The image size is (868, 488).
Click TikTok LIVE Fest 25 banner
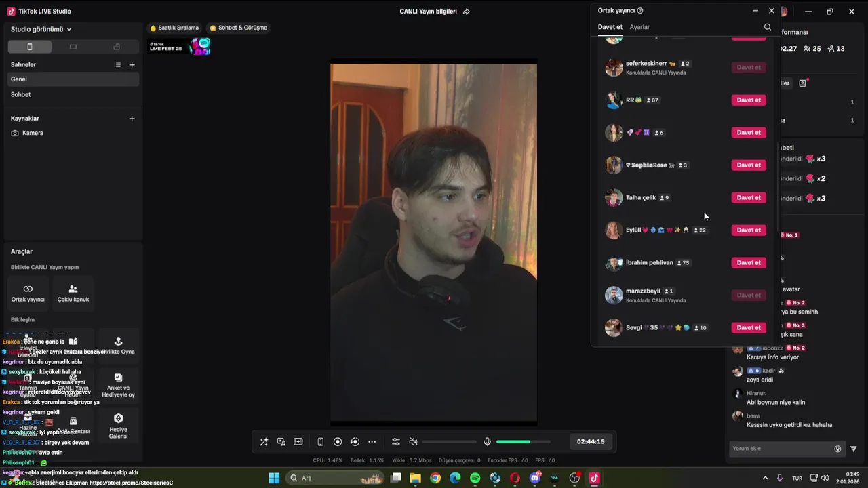click(180, 47)
